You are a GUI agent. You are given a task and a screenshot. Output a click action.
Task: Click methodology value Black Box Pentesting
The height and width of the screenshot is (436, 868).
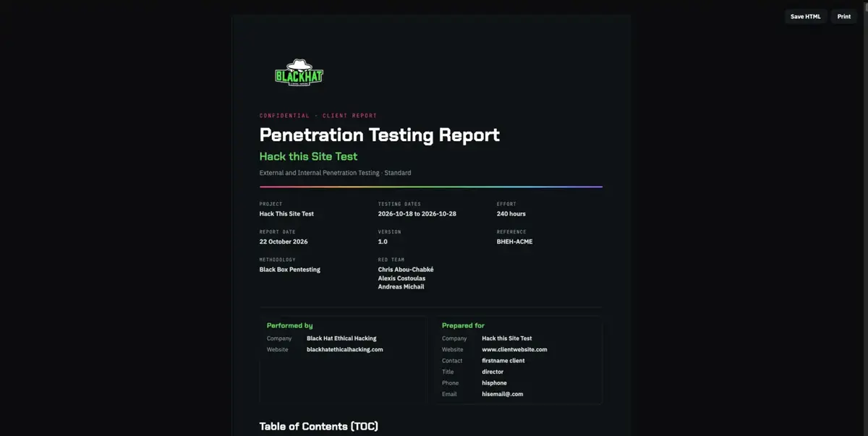point(289,270)
